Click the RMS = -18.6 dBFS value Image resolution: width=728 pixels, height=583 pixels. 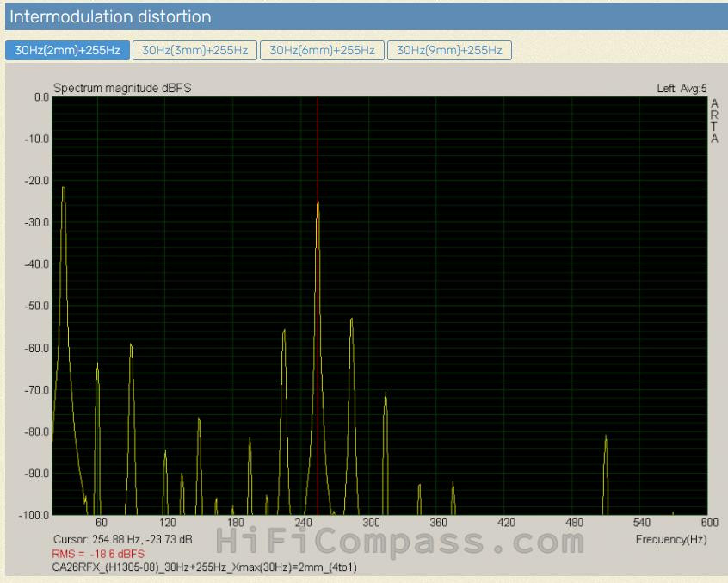pyautogui.click(x=98, y=554)
